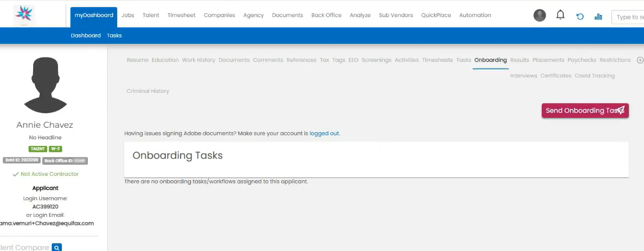Screen dimensions: 644x251
Task: Switch to the profile Tasks tab
Action: click(x=464, y=60)
